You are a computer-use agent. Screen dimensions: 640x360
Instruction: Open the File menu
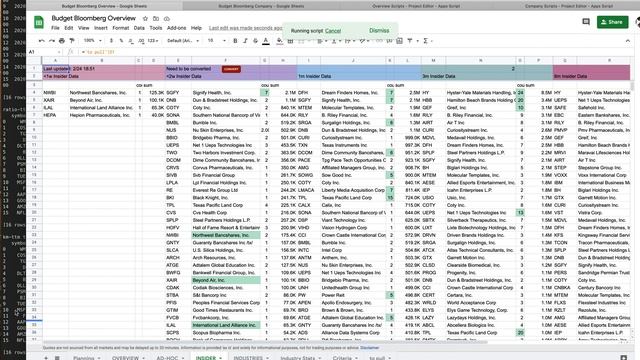(55, 28)
